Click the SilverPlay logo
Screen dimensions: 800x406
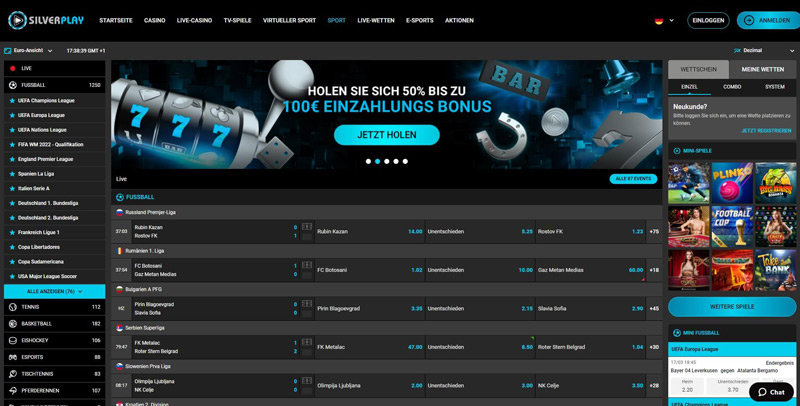[x=46, y=20]
